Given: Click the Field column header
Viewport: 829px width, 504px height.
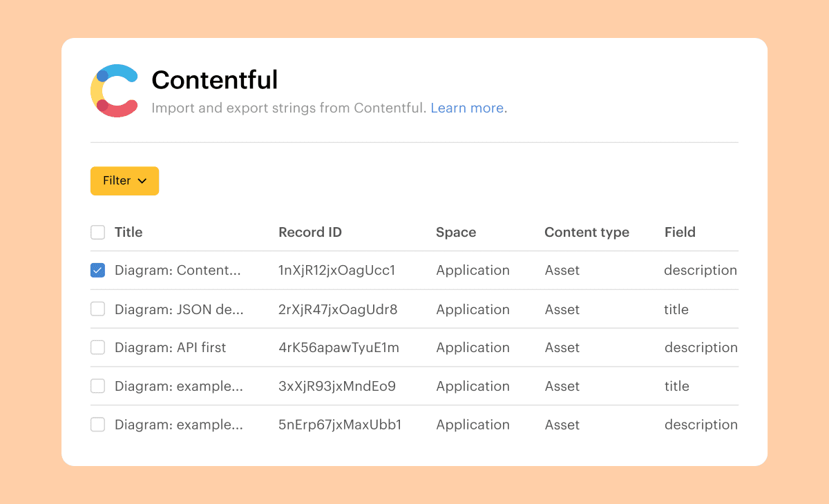Looking at the screenshot, I should (x=680, y=233).
